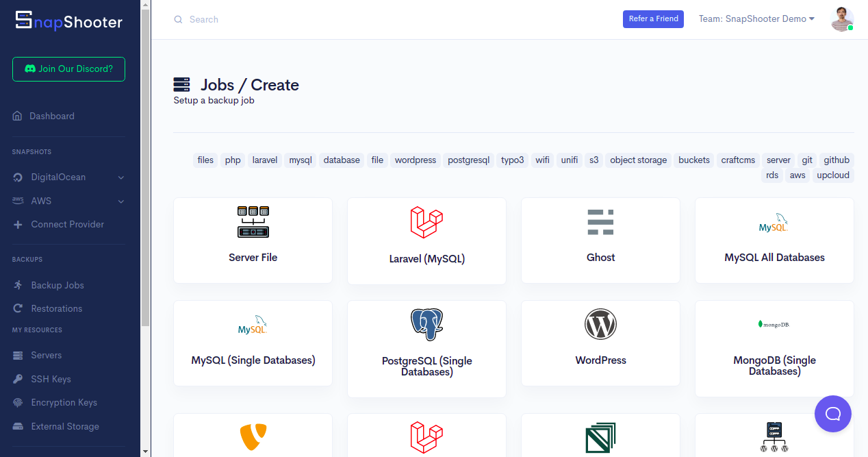
Task: Click the Encryption Keys fingerprint icon
Action: 18,403
